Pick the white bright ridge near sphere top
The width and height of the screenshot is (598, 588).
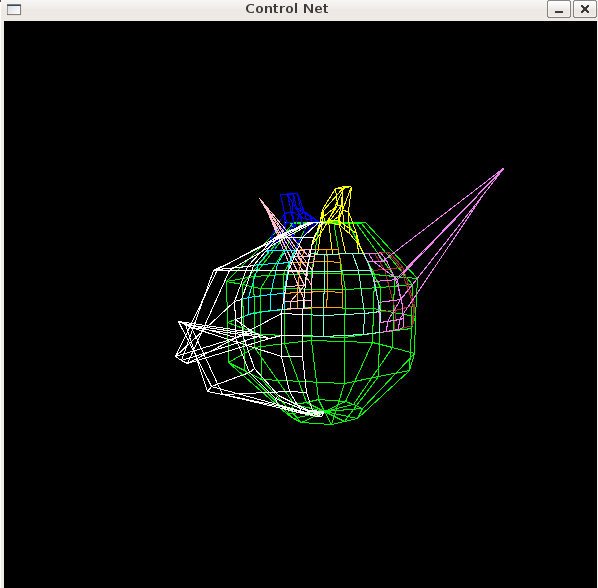click(294, 231)
